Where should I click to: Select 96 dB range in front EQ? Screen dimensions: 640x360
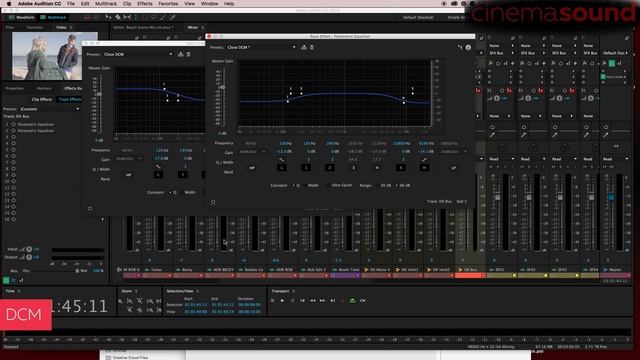402,185
